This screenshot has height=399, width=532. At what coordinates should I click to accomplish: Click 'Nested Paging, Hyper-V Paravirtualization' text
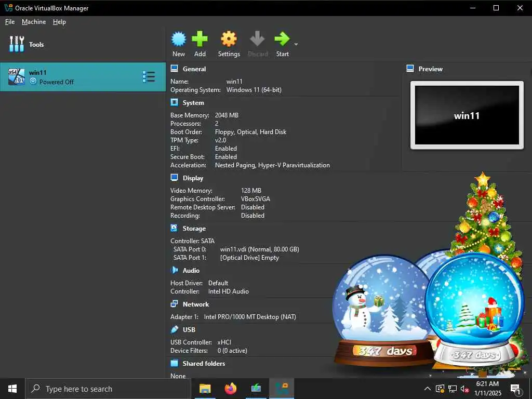pyautogui.click(x=272, y=165)
